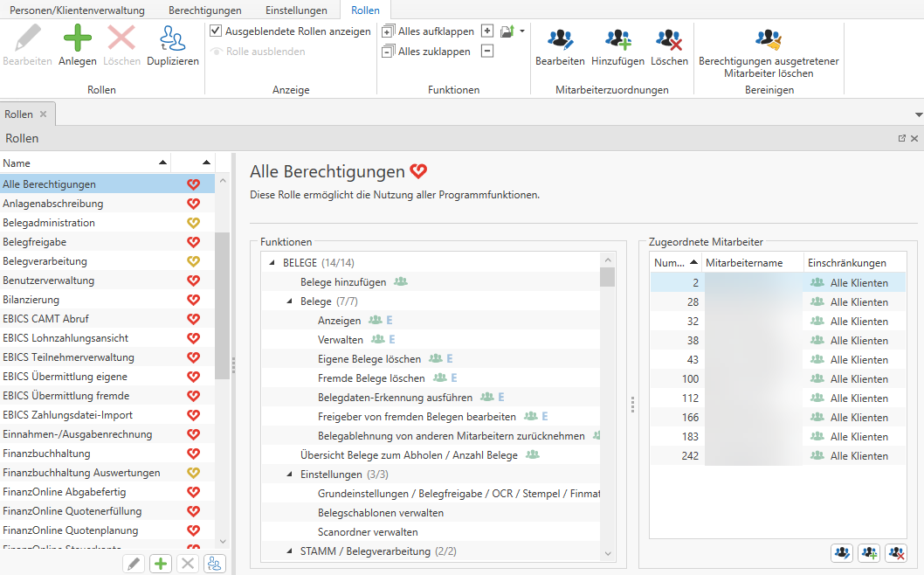
Task: Click Alles aufklappen to expand all functions
Action: 428,31
